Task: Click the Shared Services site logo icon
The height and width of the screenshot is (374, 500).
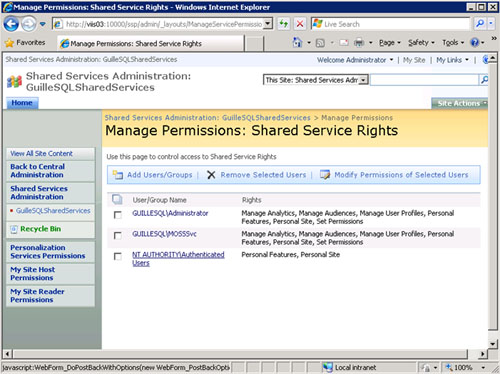Action: coord(14,81)
